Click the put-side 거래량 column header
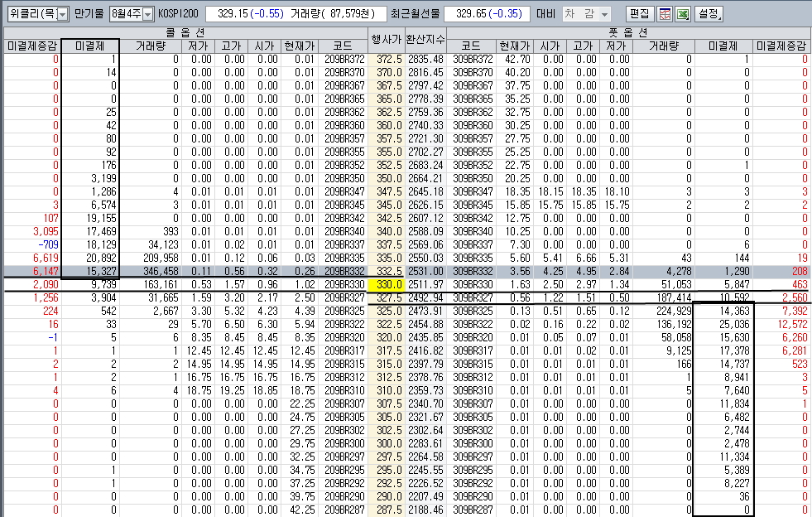Viewport: 812px width, 517px height. pyautogui.click(x=664, y=46)
